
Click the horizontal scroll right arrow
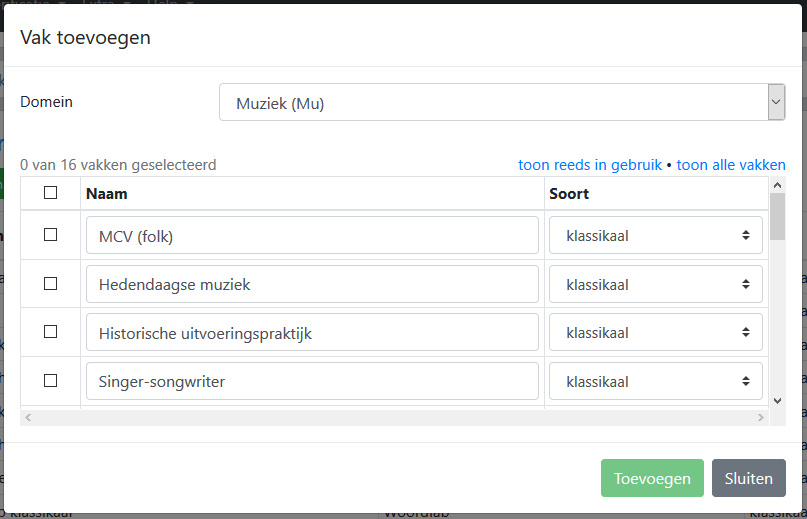click(x=761, y=418)
